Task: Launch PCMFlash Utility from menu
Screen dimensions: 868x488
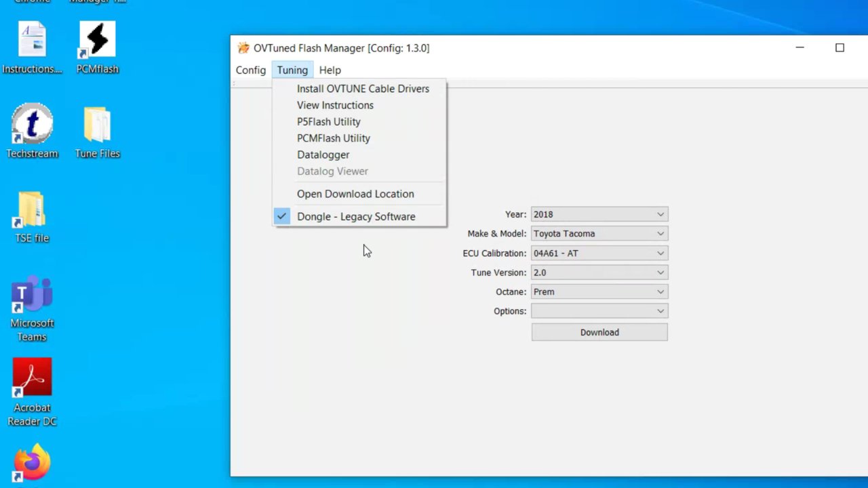Action: 359,138
